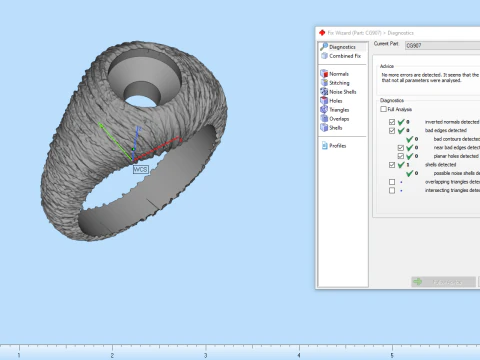This screenshot has height=360, width=480.
Task: Click the green checkmark beside shells detected
Action: tap(401, 165)
